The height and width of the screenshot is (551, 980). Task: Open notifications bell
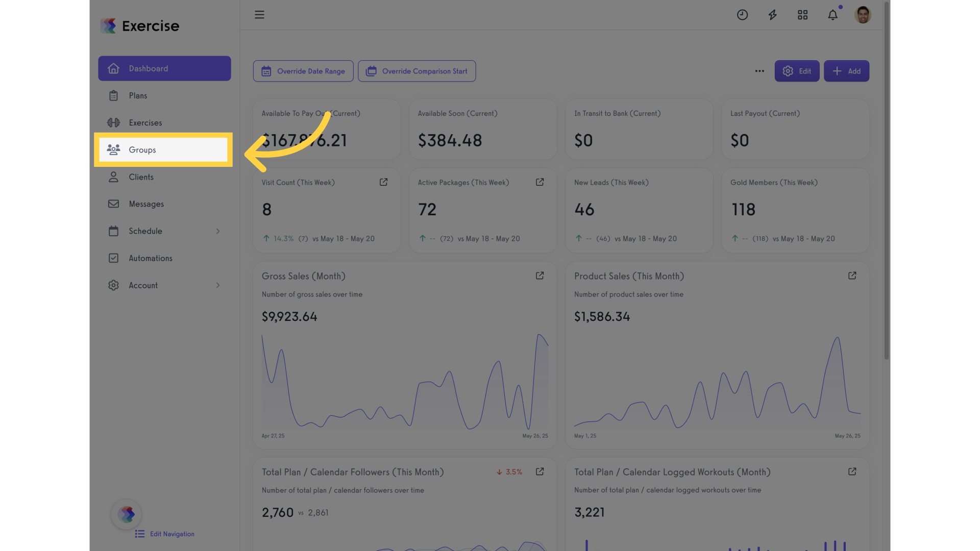point(832,15)
